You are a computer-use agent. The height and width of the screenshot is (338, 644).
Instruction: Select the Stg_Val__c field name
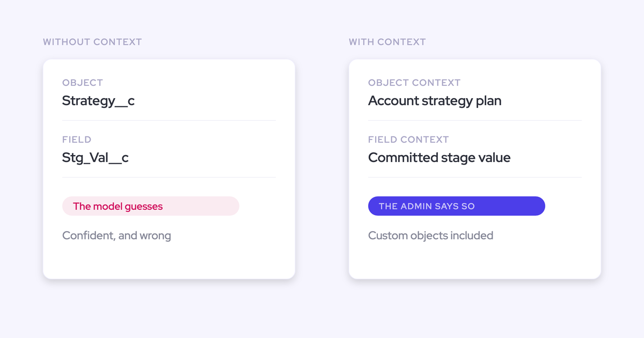96,158
